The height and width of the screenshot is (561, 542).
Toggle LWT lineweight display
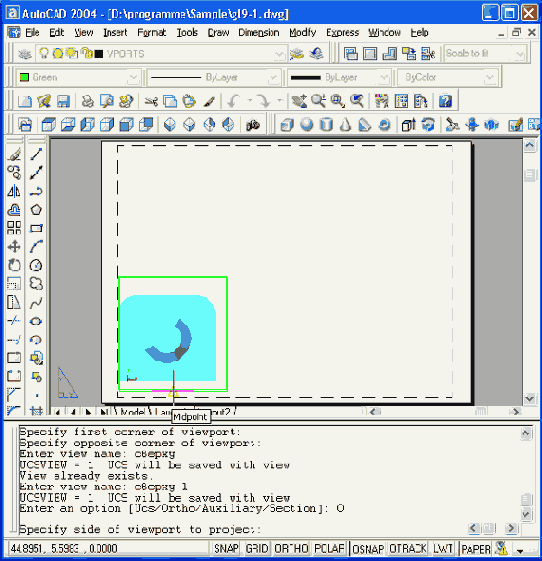click(x=443, y=548)
